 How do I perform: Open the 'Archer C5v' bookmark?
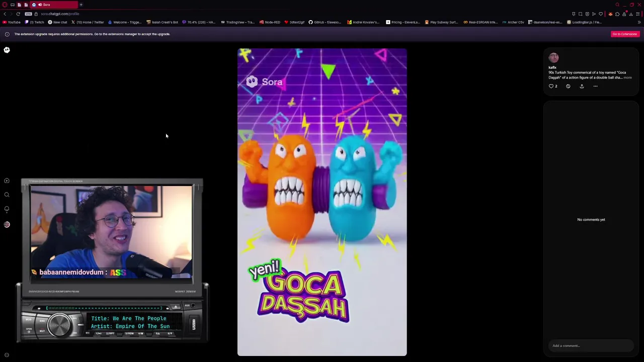(513, 22)
